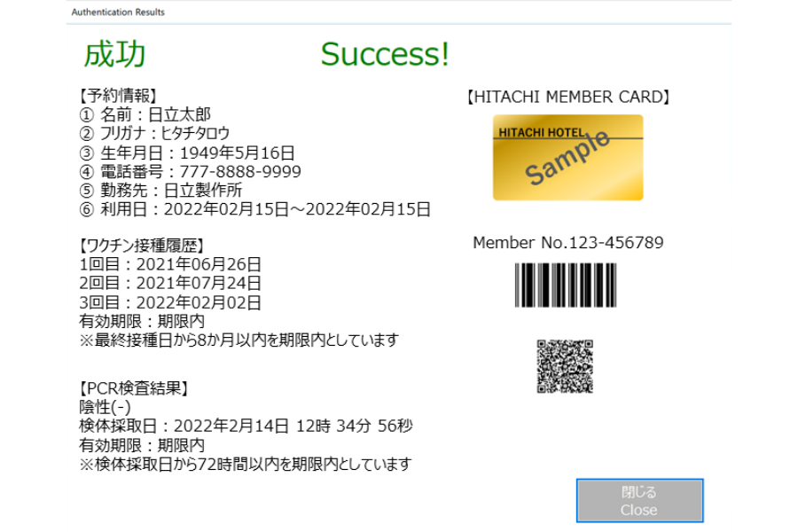Select the name line 名前：日立太郎

point(145,114)
